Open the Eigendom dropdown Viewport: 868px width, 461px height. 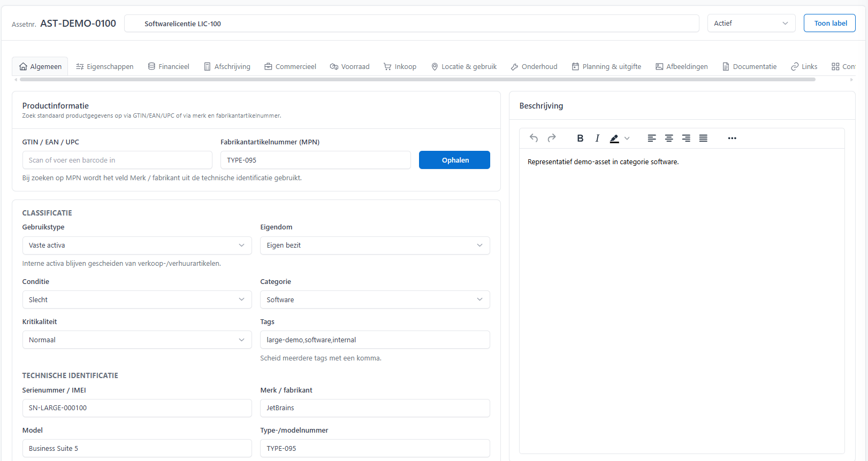(375, 245)
